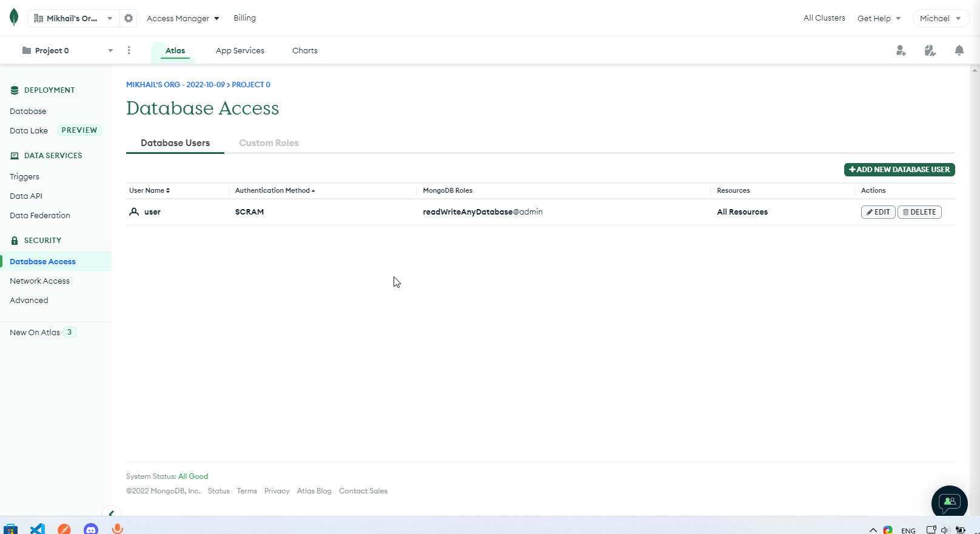
Task: Select the Database Users tab
Action: tap(175, 143)
